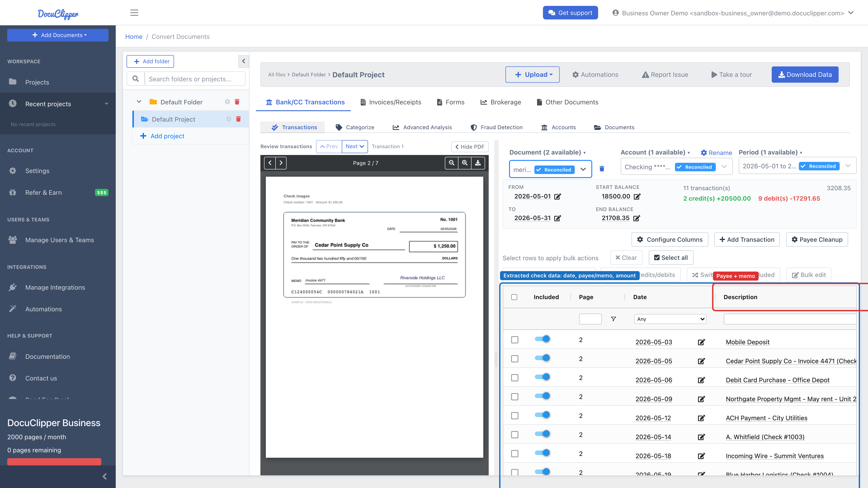The height and width of the screenshot is (488, 868).
Task: Open the Categorize sub-tab
Action: pos(355,127)
